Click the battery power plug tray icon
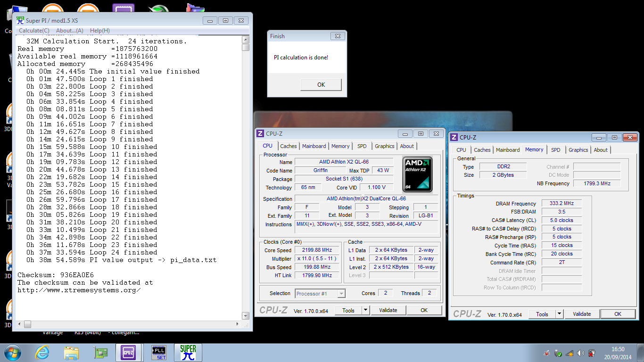This screenshot has height=362, width=644. coord(592,353)
